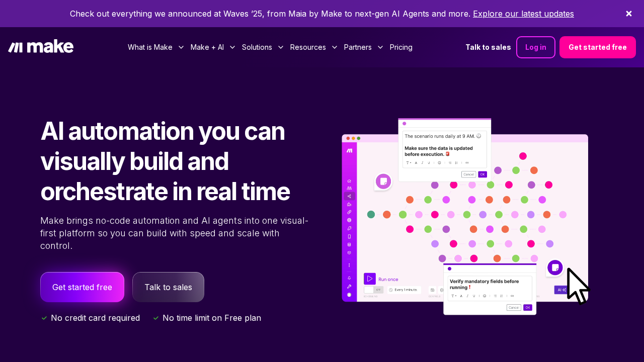
Task: Click the mobile device icon in sidebar
Action: [x=349, y=236]
